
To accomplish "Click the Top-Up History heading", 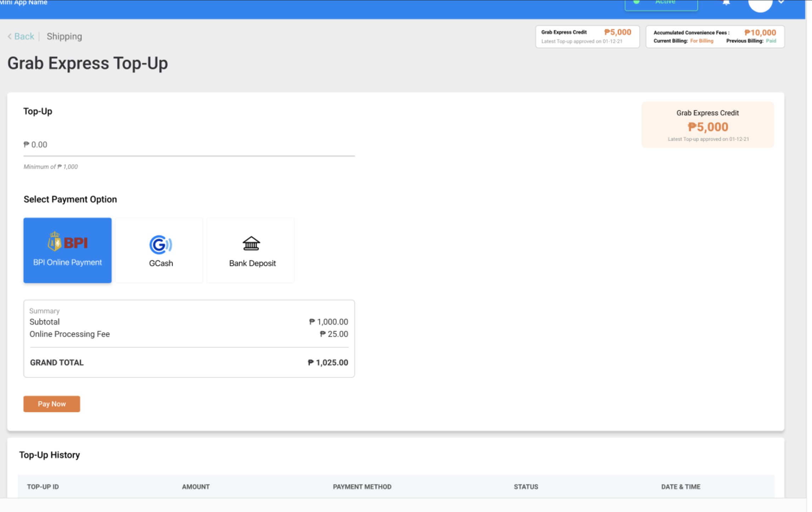I will (50, 455).
